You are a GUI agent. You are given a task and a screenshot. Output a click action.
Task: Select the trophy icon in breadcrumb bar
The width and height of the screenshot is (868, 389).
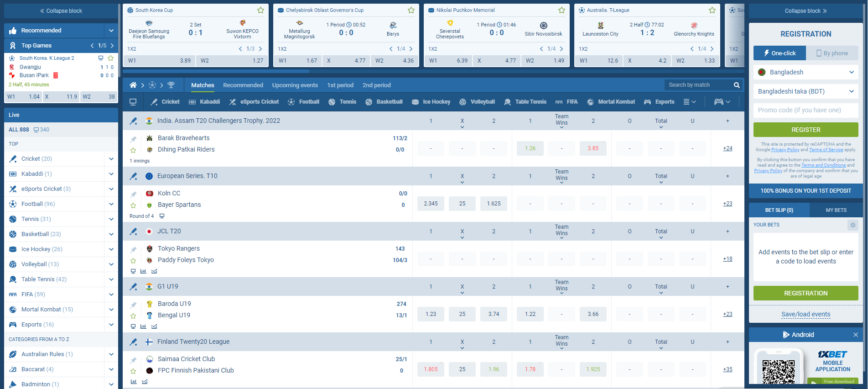[x=171, y=85]
